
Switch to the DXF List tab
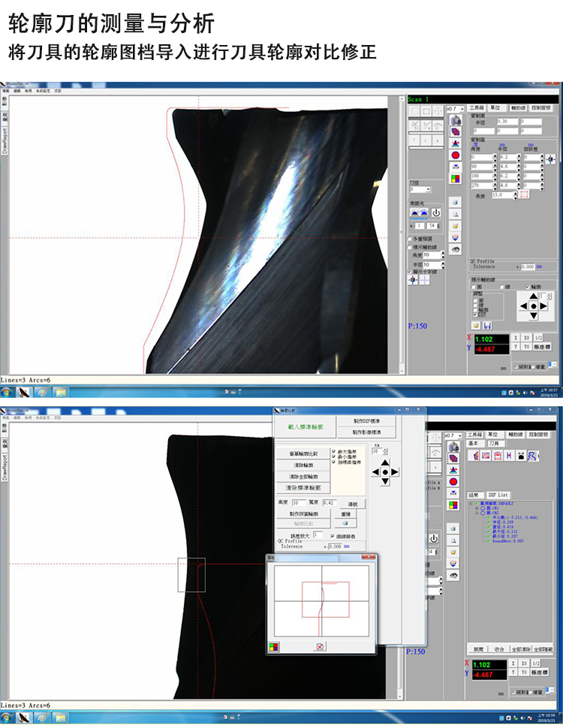point(498,495)
